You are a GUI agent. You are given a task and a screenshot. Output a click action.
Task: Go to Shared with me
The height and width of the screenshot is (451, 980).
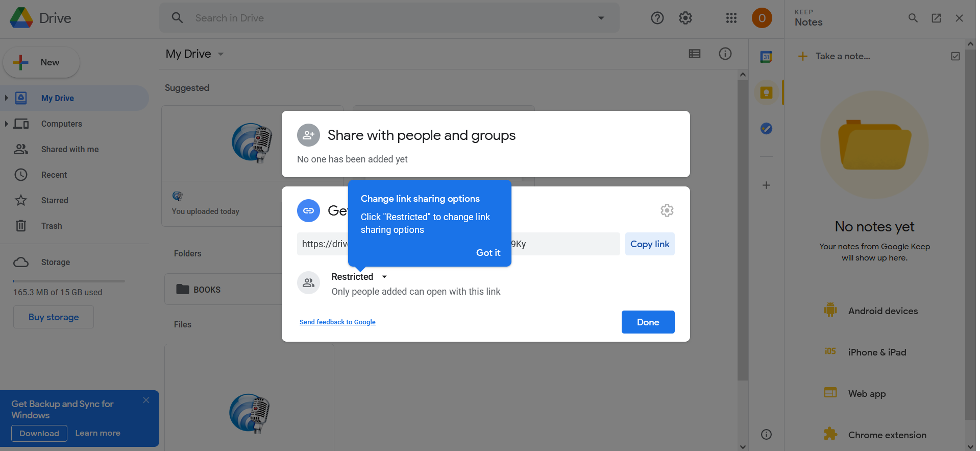coord(70,149)
